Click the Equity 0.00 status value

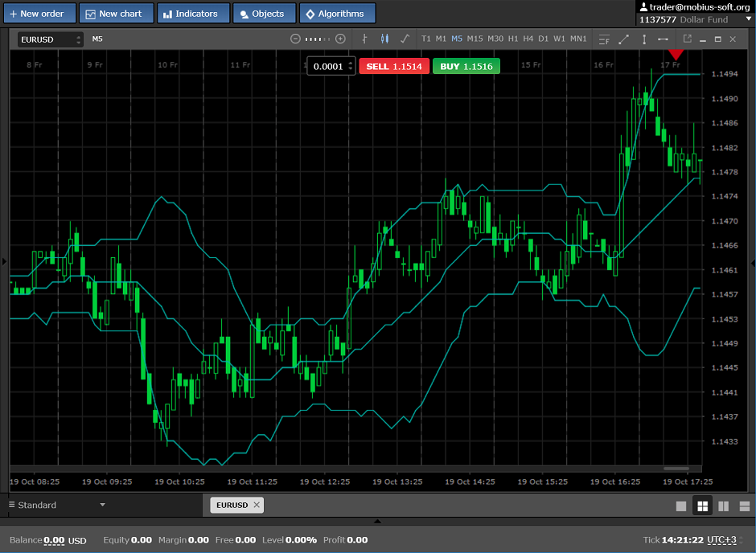[142, 540]
